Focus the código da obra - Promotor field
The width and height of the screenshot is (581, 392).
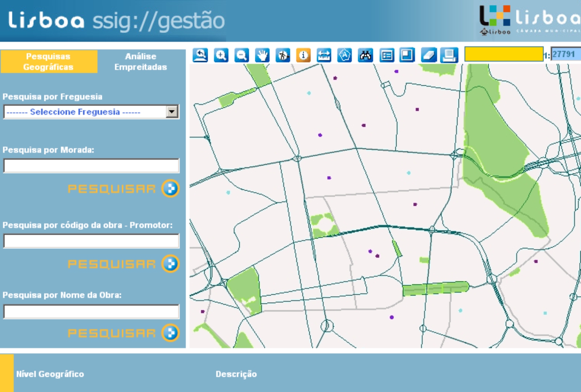click(92, 241)
